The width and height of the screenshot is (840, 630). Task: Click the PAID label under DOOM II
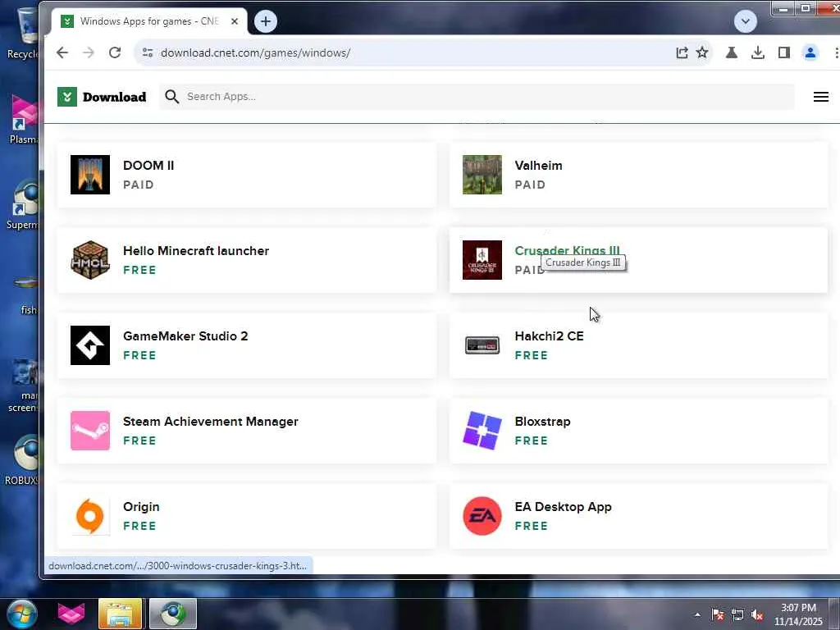coord(138,185)
